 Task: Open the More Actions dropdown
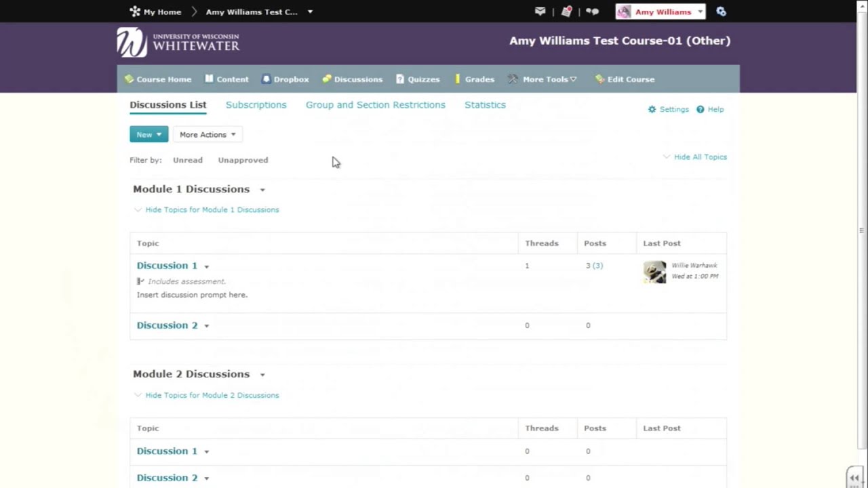pos(208,134)
